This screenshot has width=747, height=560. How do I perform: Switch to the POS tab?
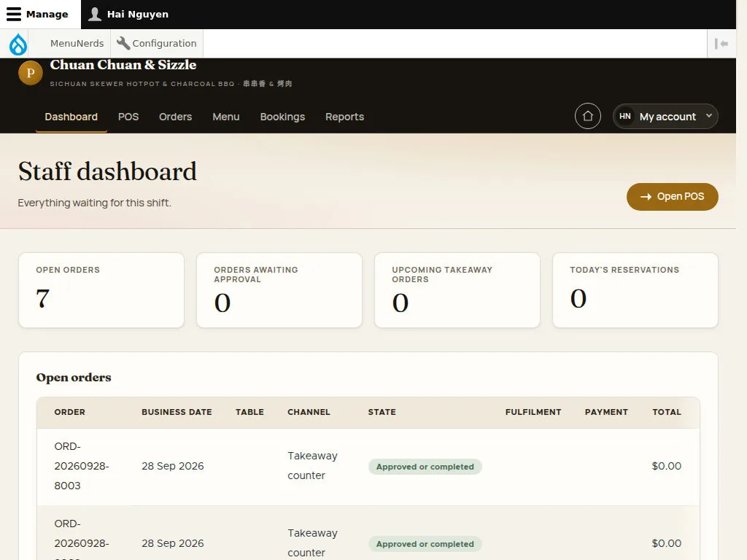(x=128, y=117)
